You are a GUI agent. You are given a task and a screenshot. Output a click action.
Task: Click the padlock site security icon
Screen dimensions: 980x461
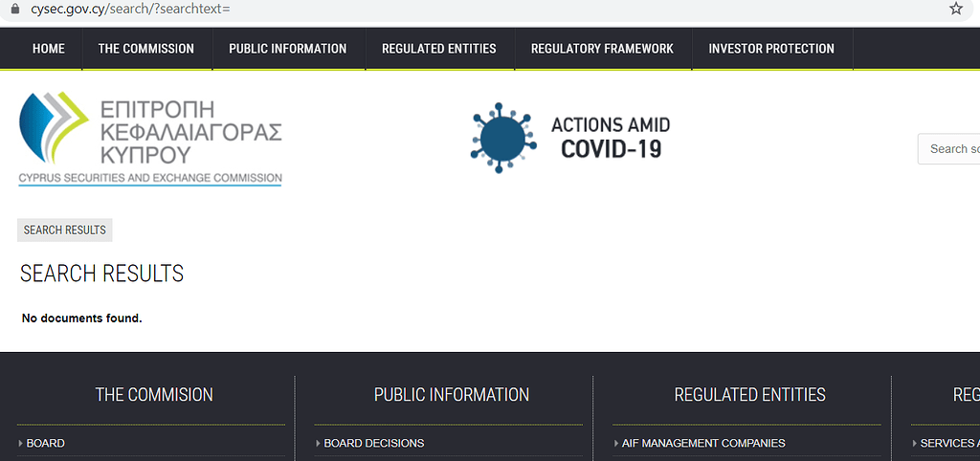(x=12, y=9)
